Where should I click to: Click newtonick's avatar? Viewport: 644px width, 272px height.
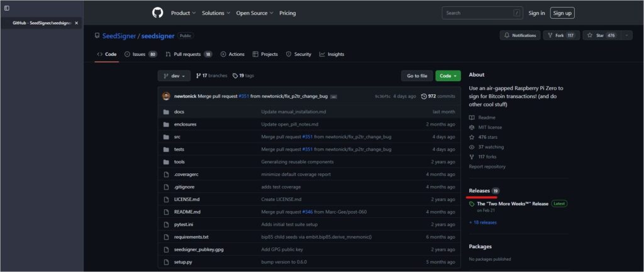[x=166, y=96]
